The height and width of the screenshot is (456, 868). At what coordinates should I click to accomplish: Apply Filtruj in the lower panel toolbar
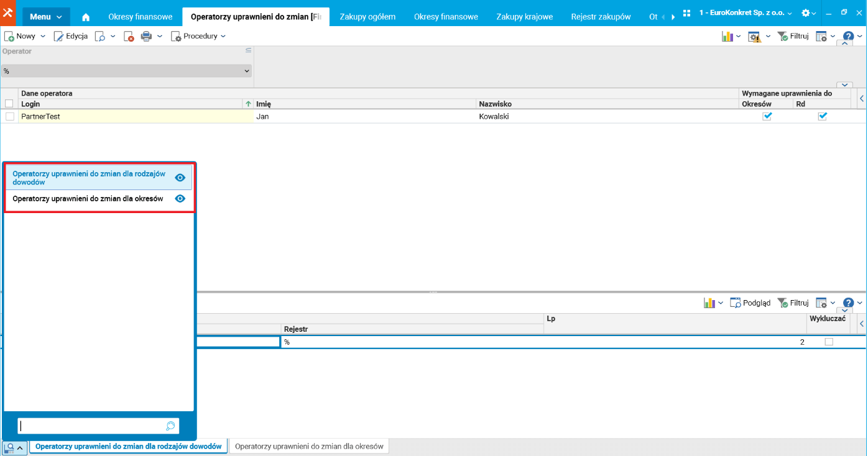[793, 303]
